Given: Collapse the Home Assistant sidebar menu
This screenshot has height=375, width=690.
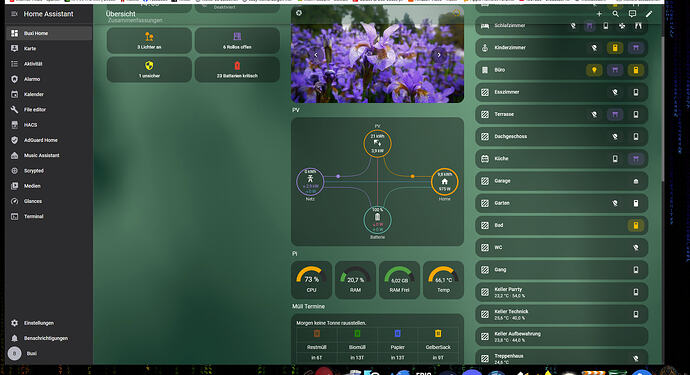Looking at the screenshot, I should [x=14, y=14].
